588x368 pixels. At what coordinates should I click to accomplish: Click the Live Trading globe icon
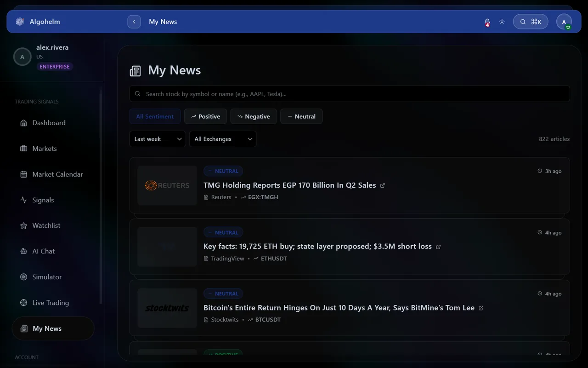(x=24, y=303)
